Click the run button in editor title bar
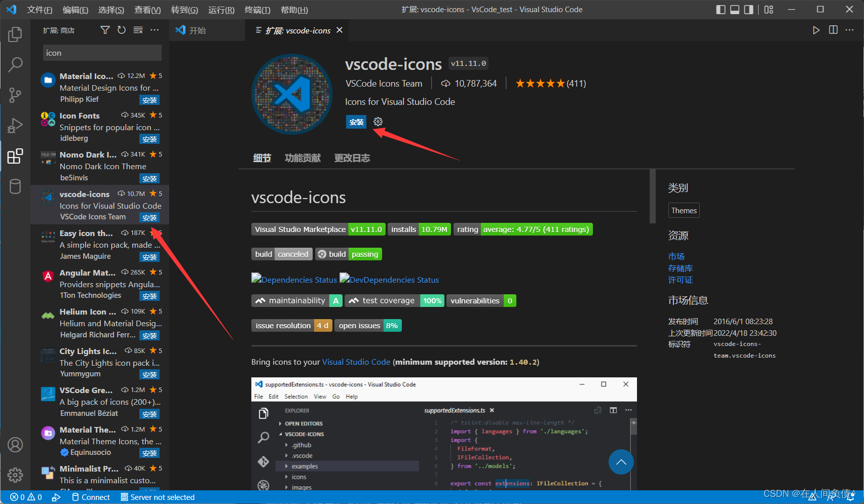This screenshot has width=864, height=504. click(816, 30)
